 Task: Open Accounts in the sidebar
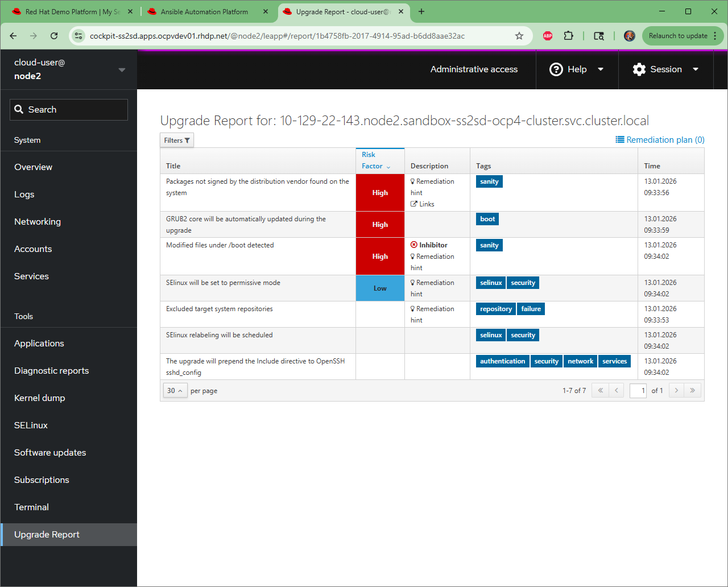[x=69, y=249]
